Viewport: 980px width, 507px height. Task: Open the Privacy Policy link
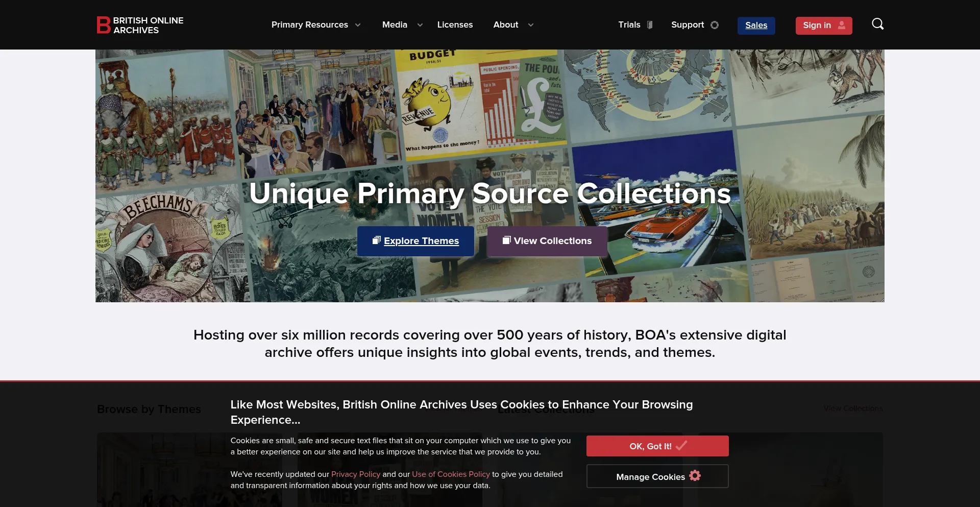356,474
